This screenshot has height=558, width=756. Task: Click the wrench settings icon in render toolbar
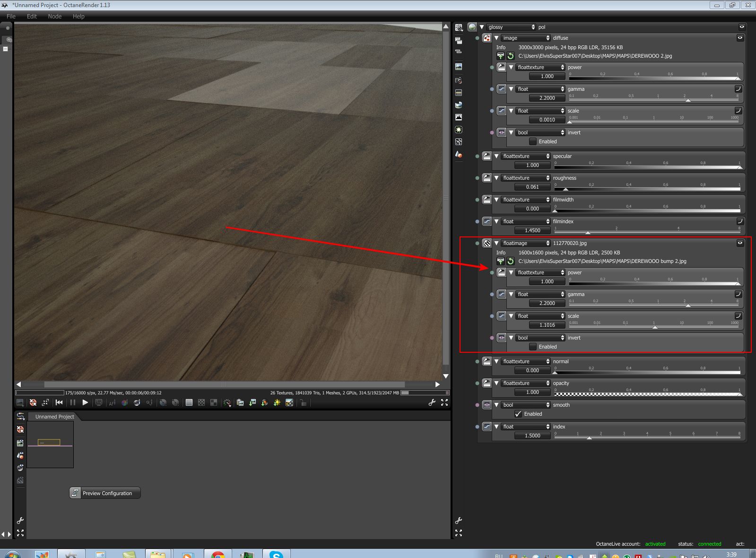coord(432,402)
